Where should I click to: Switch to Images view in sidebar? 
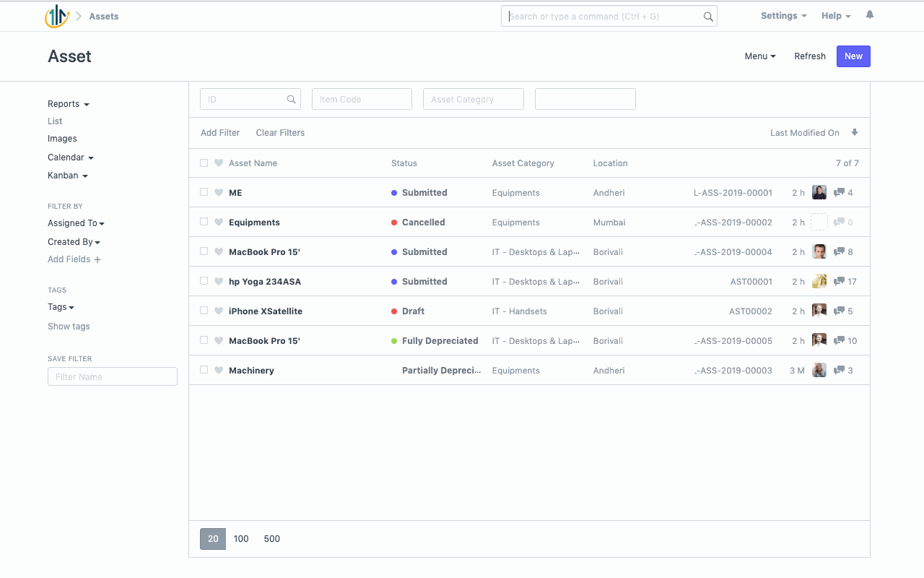tap(62, 139)
